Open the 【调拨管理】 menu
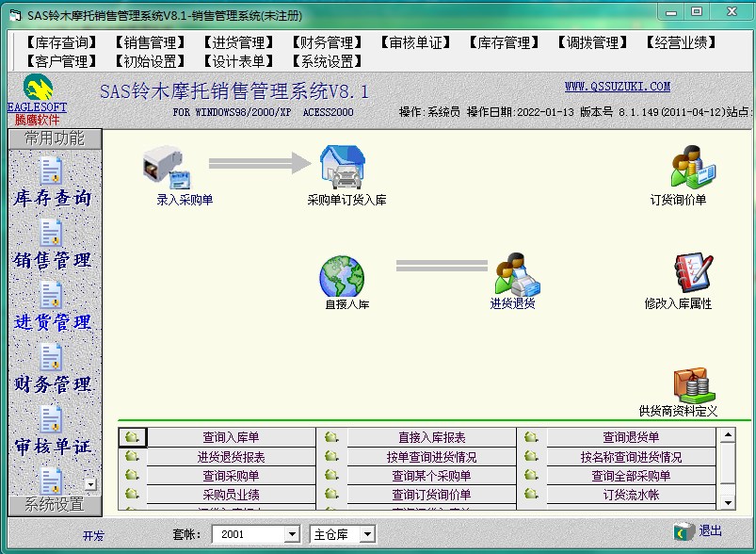Screen dimensions: 756x554 pos(592,43)
